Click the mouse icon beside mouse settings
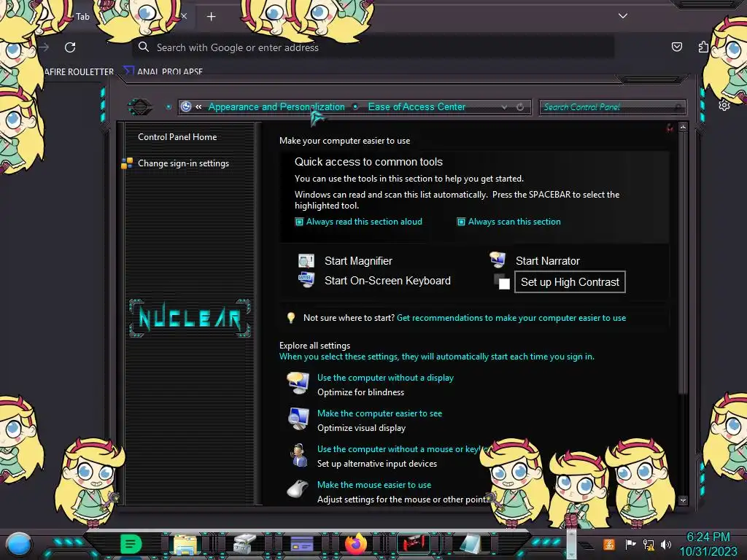The height and width of the screenshot is (560, 747). tap(298, 489)
